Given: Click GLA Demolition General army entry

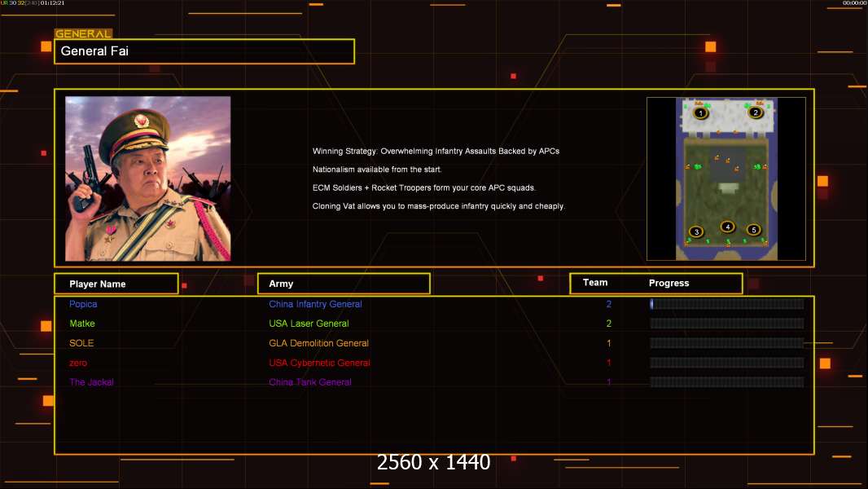Looking at the screenshot, I should [319, 343].
